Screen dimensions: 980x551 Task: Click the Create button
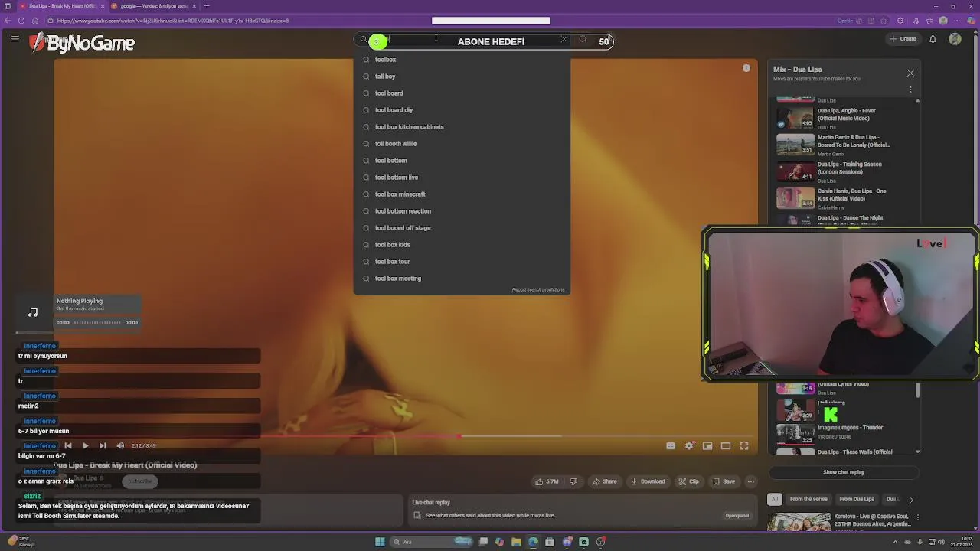point(903,39)
